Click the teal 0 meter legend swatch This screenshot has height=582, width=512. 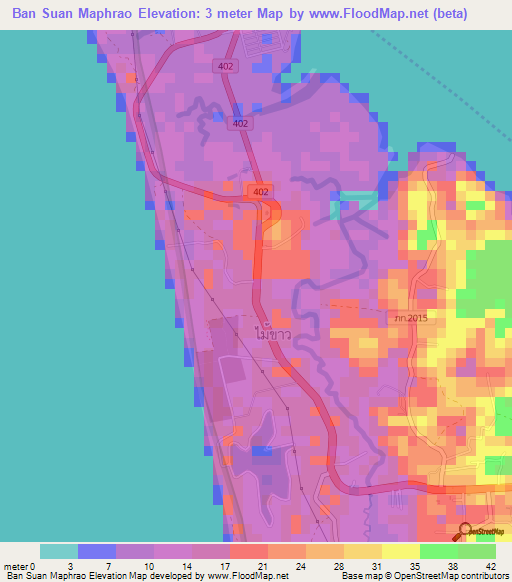pos(59,552)
